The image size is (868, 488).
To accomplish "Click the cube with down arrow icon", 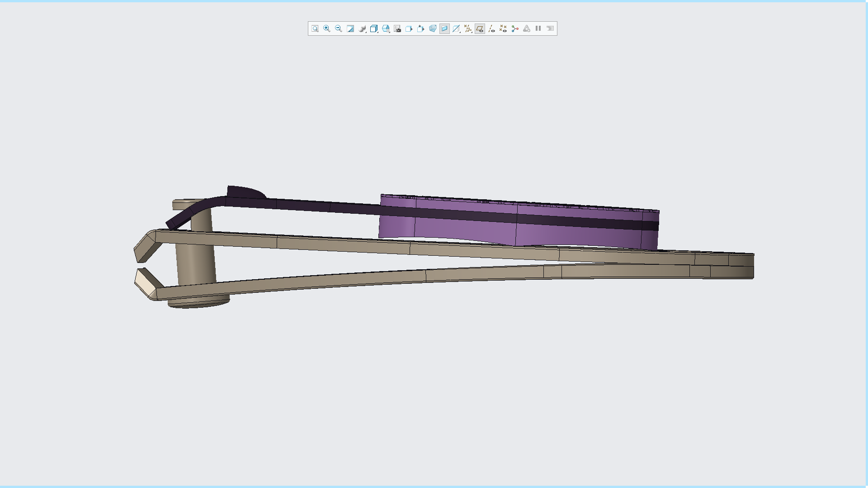I will point(421,28).
